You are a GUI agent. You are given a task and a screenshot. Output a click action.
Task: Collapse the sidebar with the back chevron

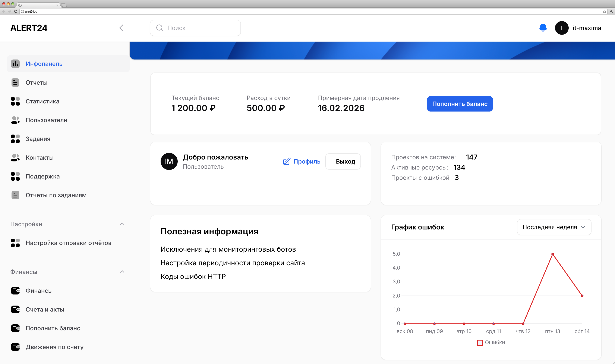click(121, 28)
